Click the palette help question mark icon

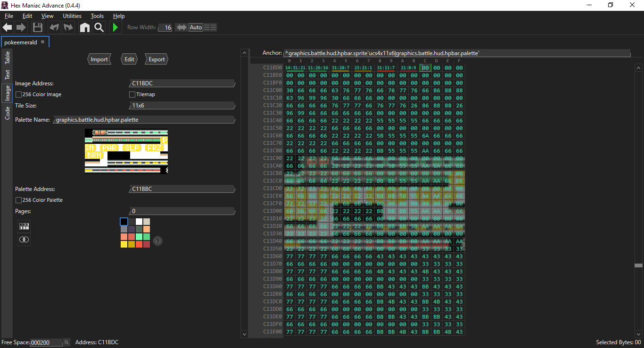pyautogui.click(x=158, y=241)
